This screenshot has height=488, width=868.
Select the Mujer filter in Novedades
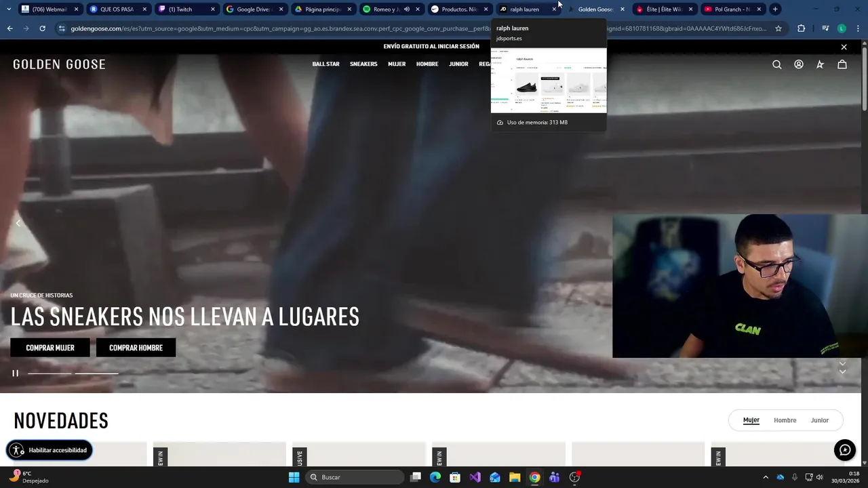point(751,420)
